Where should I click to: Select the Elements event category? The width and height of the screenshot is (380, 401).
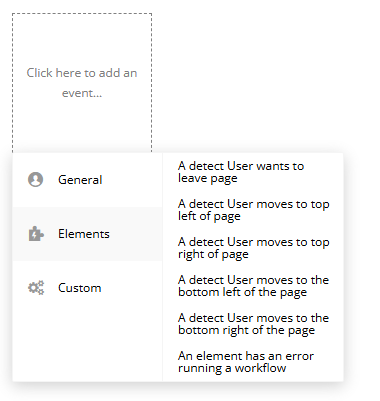tap(87, 234)
